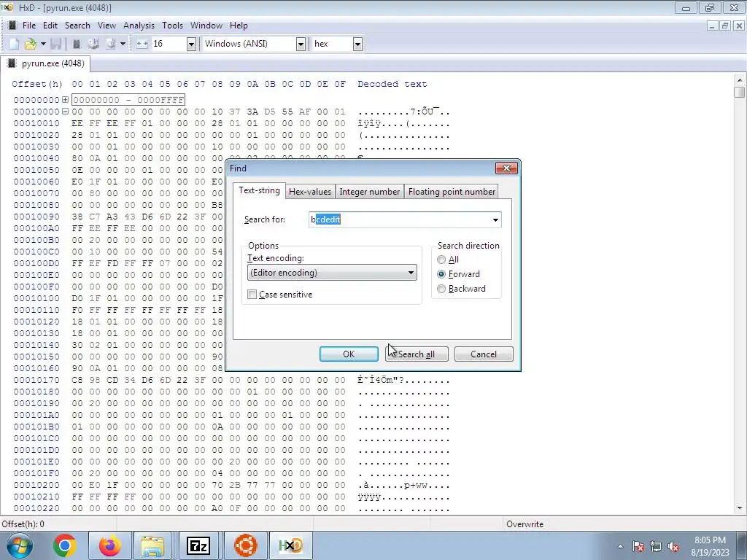Switch to the Hex-values tab
This screenshot has height=560, width=747.
(310, 192)
